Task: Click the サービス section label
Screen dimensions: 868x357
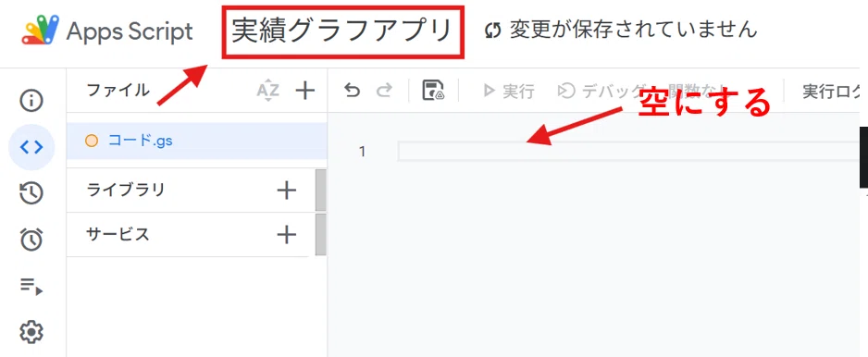Action: click(x=118, y=235)
